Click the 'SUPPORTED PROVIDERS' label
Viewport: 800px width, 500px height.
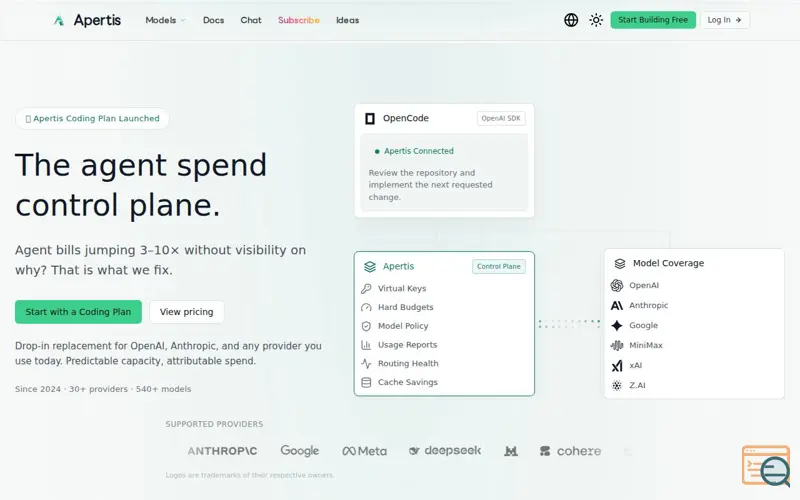click(214, 424)
